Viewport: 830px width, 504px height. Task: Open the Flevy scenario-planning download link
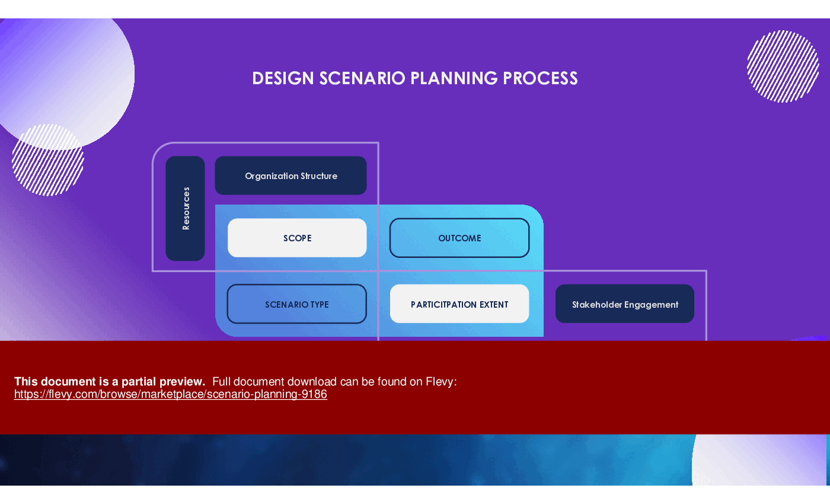point(171,394)
